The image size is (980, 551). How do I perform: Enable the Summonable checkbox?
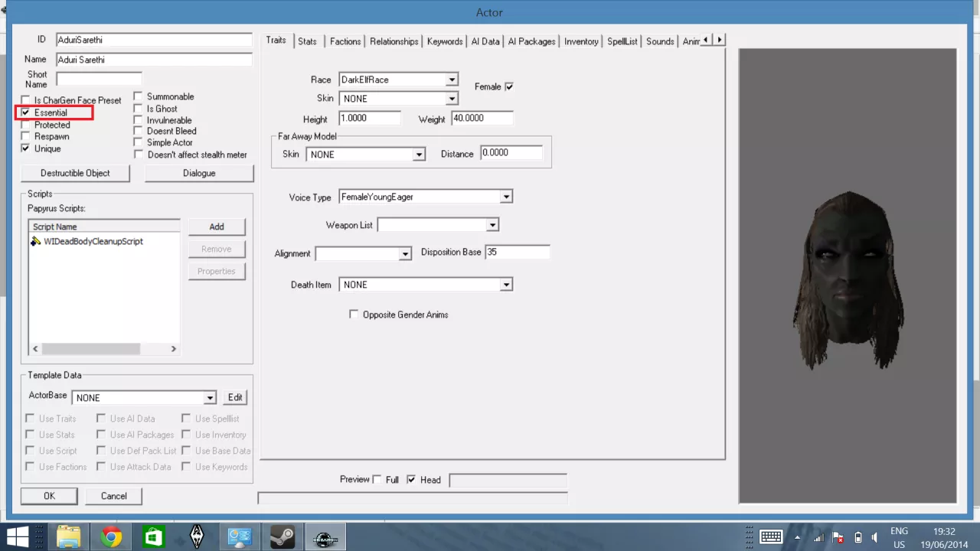pyautogui.click(x=139, y=96)
